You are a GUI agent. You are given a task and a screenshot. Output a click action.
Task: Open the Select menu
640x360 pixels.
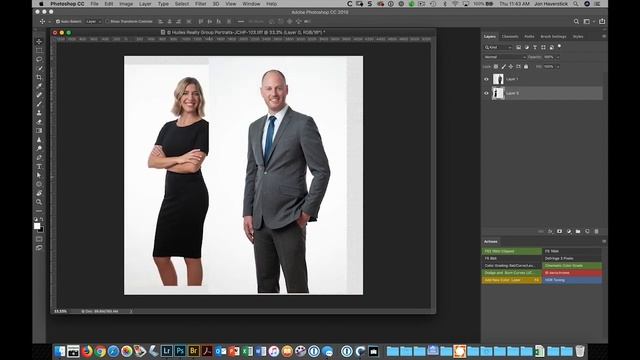(182, 4)
